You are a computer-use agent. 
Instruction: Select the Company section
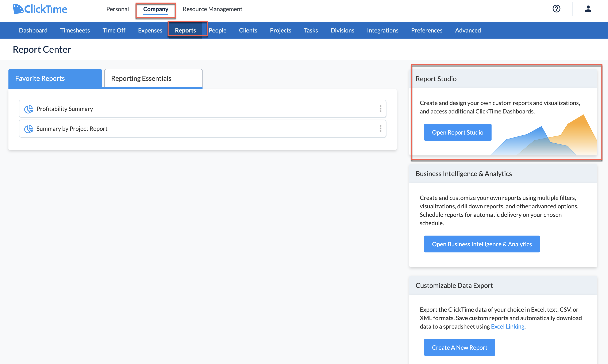[156, 9]
